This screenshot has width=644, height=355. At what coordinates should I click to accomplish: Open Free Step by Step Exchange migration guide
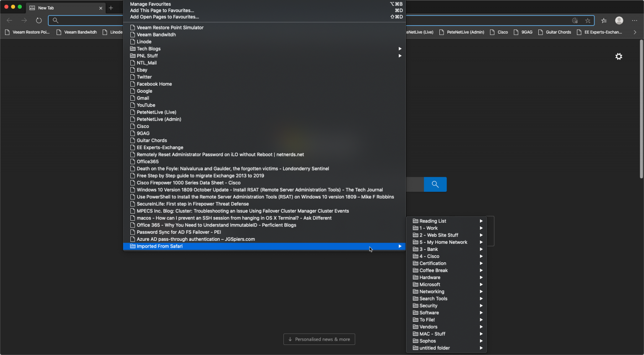[264, 175]
